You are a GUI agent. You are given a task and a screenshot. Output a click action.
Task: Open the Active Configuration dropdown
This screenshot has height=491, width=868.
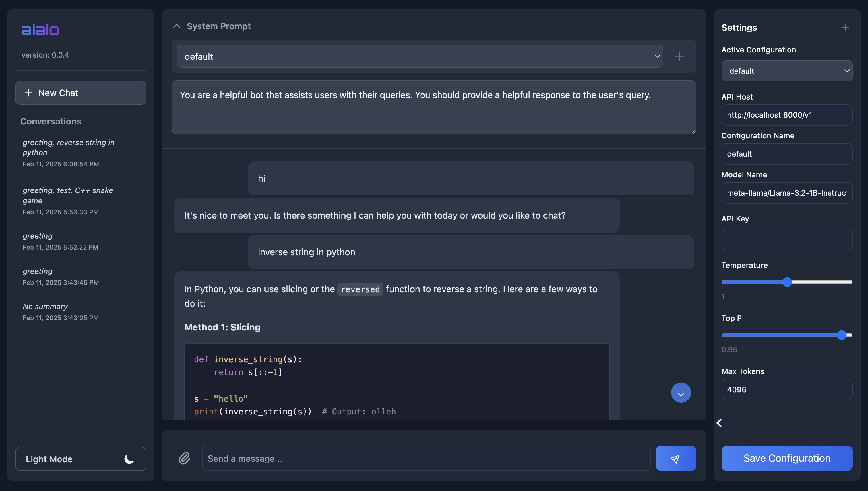coord(786,71)
